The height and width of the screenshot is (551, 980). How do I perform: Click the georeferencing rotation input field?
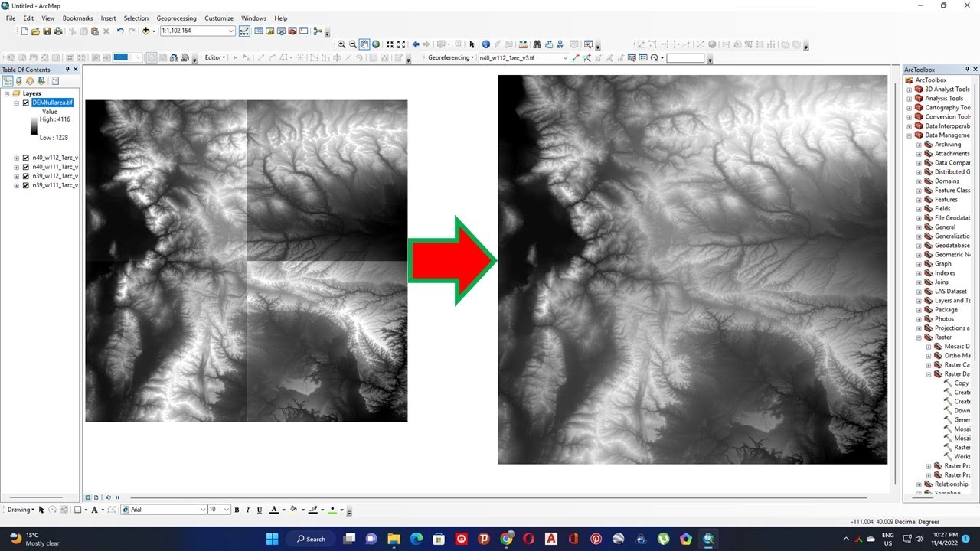(685, 58)
